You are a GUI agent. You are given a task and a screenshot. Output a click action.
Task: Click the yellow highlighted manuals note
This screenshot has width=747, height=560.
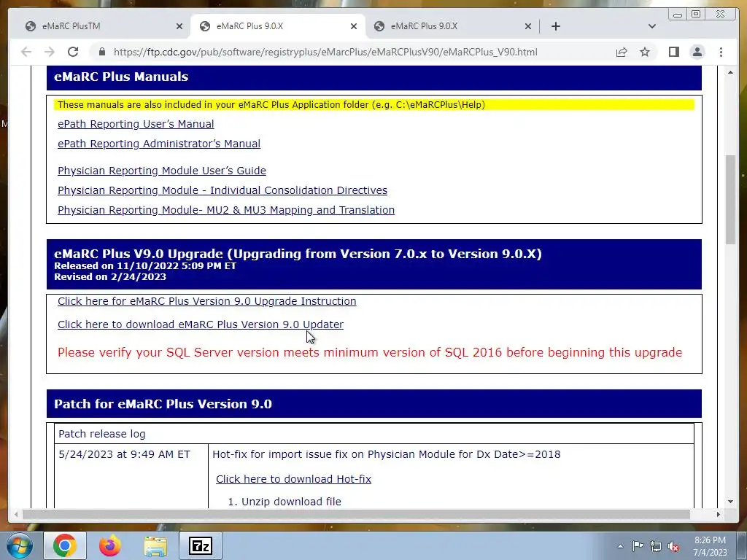(x=374, y=105)
